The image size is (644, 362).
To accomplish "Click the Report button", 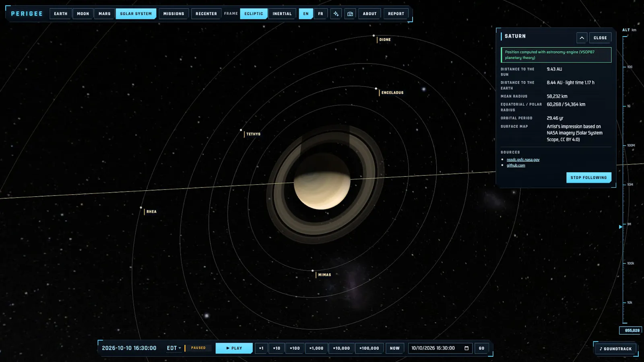I will click(396, 14).
